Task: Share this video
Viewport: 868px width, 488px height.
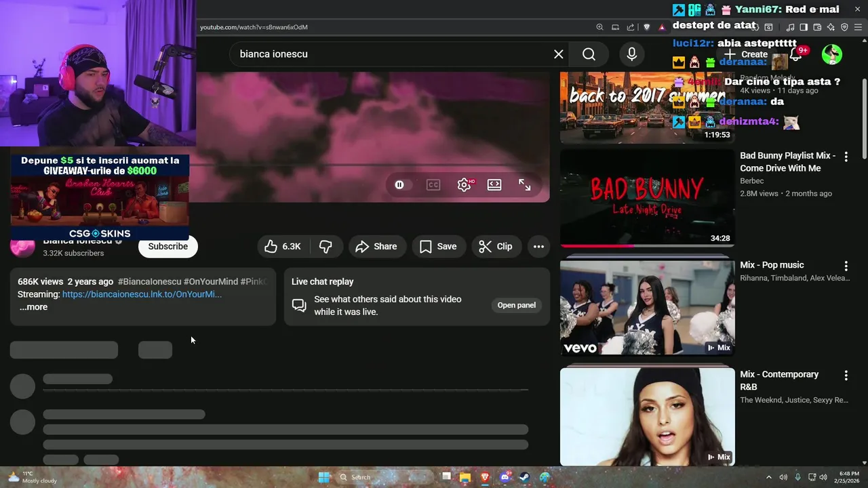Action: click(377, 247)
